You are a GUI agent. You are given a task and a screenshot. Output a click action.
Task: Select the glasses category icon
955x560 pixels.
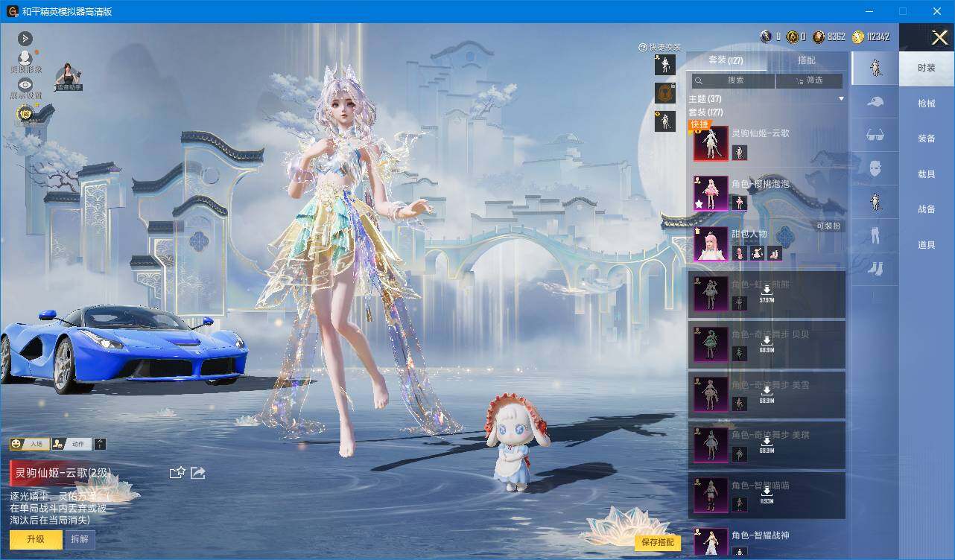tap(875, 136)
